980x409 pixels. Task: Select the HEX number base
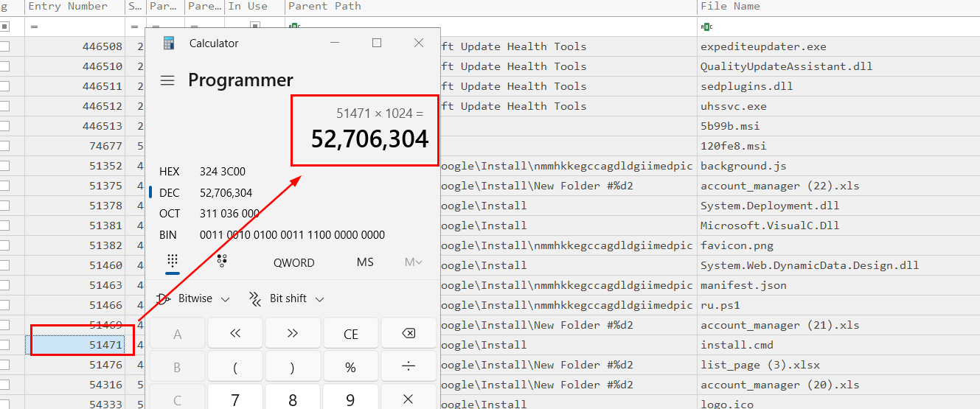click(170, 172)
